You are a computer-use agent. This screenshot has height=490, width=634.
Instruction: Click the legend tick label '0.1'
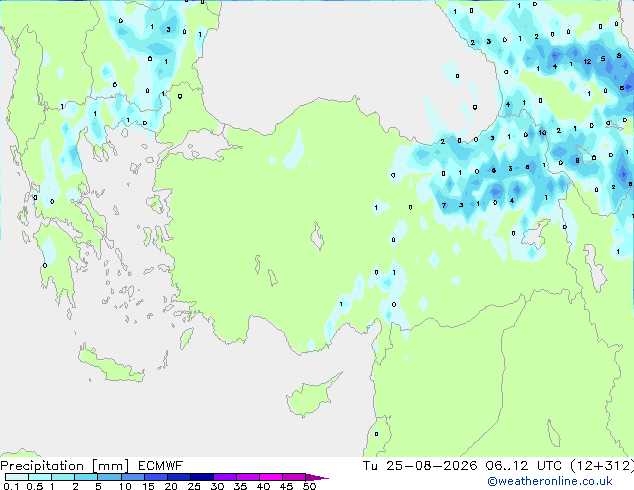click(x=11, y=486)
